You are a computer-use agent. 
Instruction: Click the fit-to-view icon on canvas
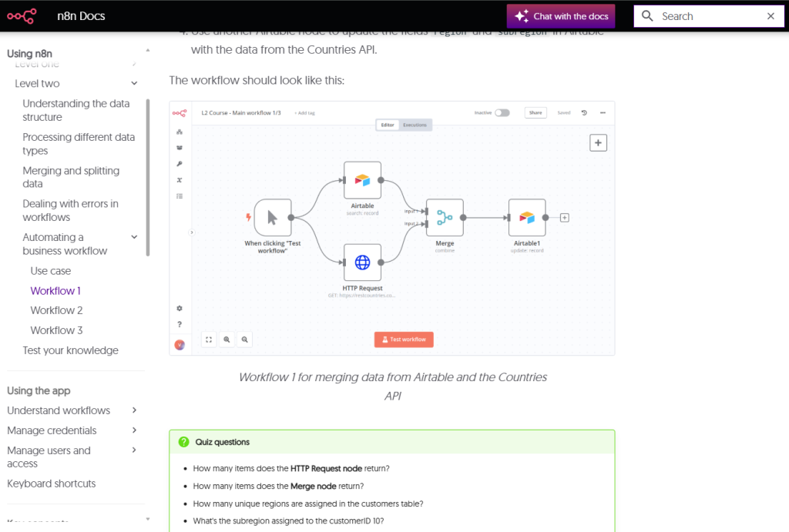coord(209,340)
